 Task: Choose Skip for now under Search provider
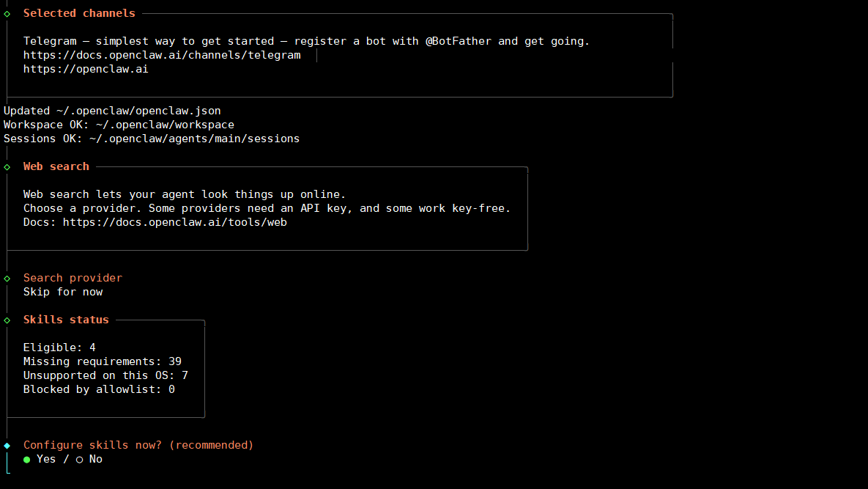[63, 291]
